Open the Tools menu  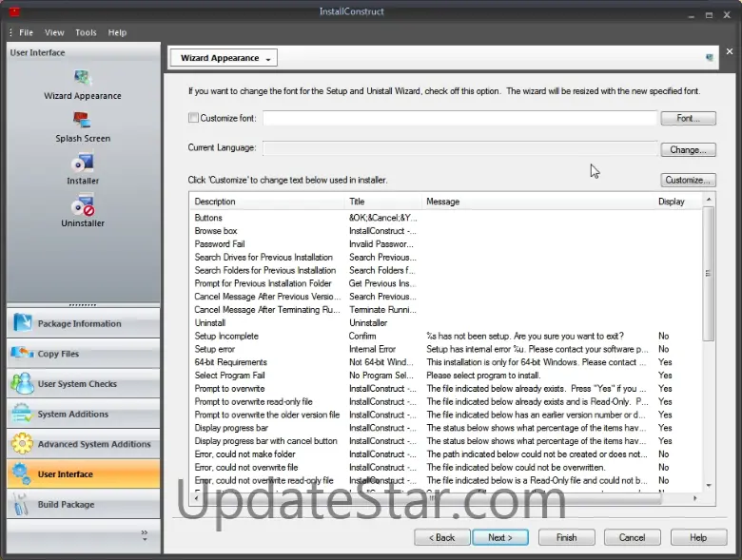coord(86,32)
